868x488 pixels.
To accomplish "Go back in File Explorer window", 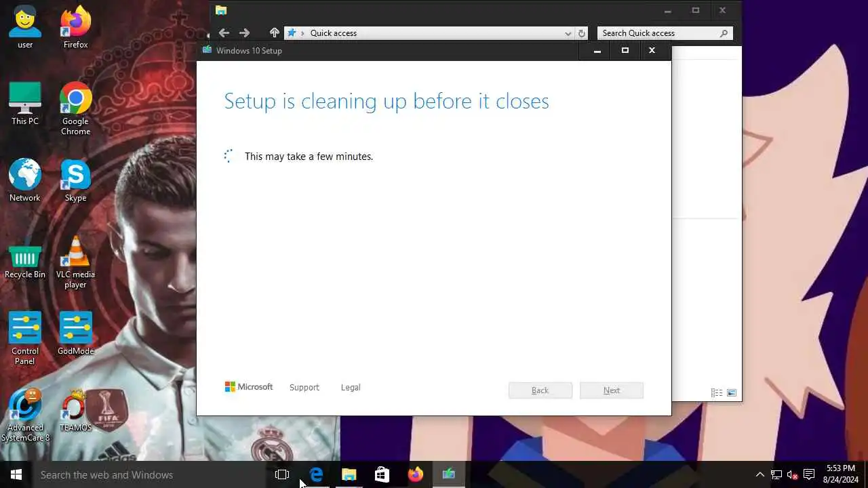I will pos(224,33).
